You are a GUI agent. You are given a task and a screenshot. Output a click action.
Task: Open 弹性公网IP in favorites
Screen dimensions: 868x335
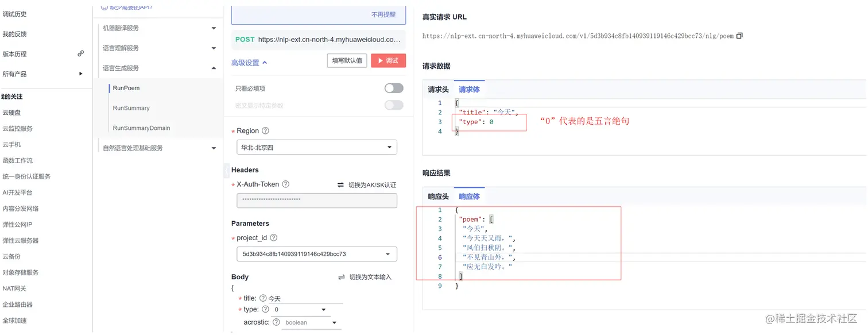tap(17, 225)
